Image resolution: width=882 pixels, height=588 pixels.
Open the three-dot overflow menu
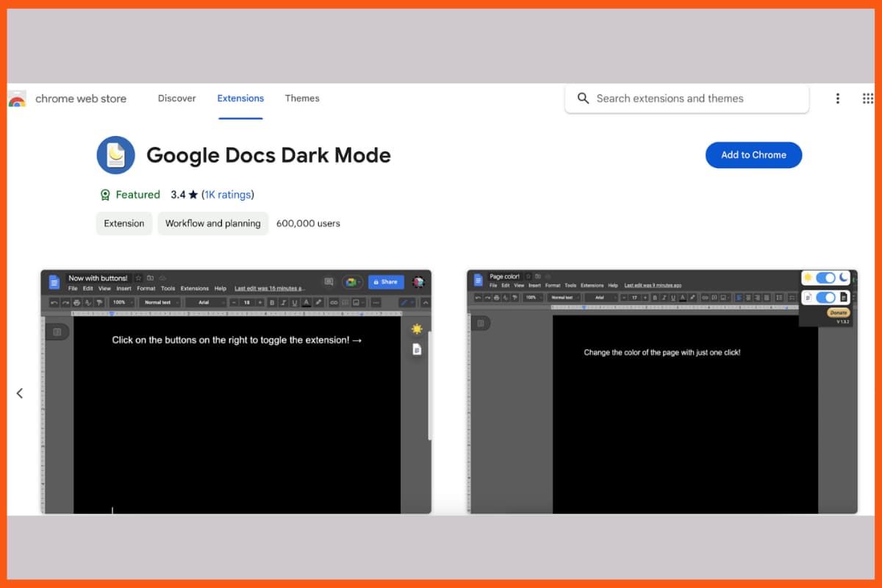(838, 98)
